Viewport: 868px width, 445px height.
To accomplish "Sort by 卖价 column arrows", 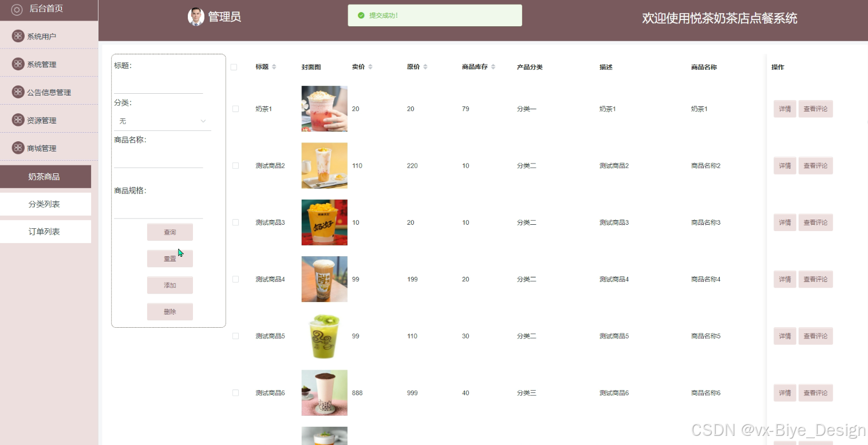I will click(x=370, y=67).
